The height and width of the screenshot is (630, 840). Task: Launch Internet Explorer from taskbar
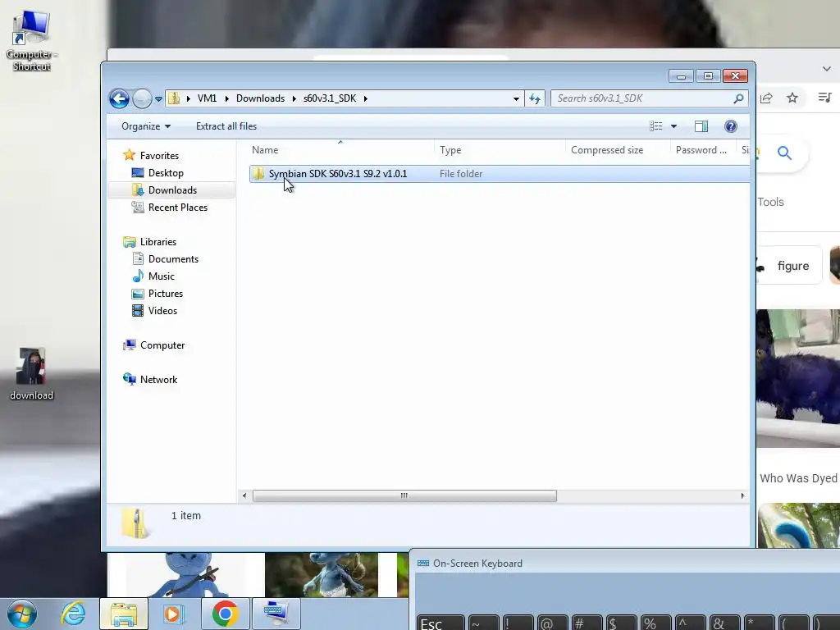(x=73, y=614)
